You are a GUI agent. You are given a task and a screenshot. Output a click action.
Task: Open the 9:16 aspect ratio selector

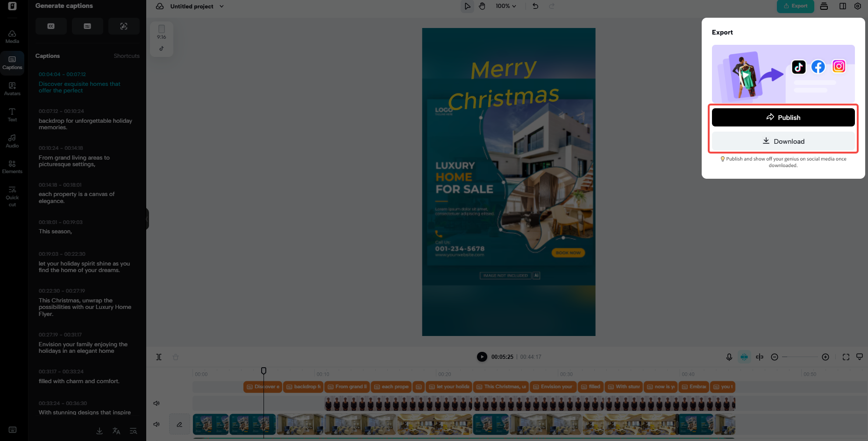(x=162, y=32)
